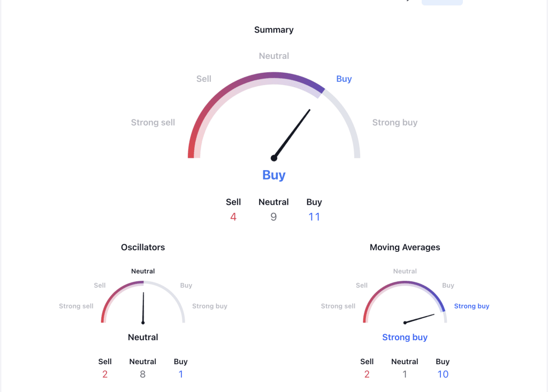Click the Oscillators gauge needle

point(143,308)
